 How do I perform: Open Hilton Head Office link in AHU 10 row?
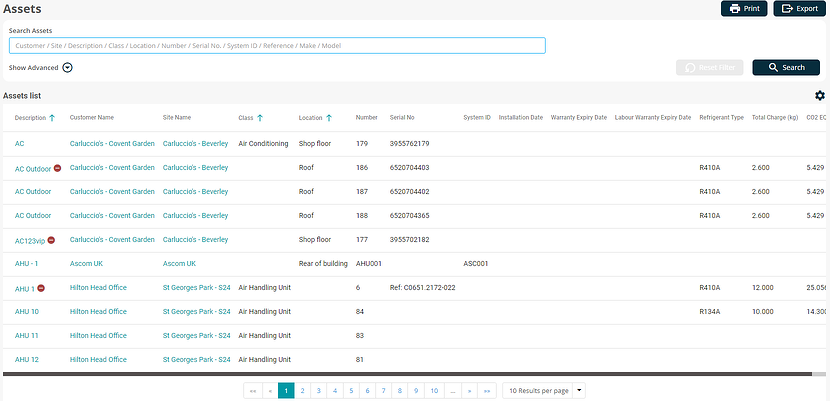pyautogui.click(x=98, y=312)
